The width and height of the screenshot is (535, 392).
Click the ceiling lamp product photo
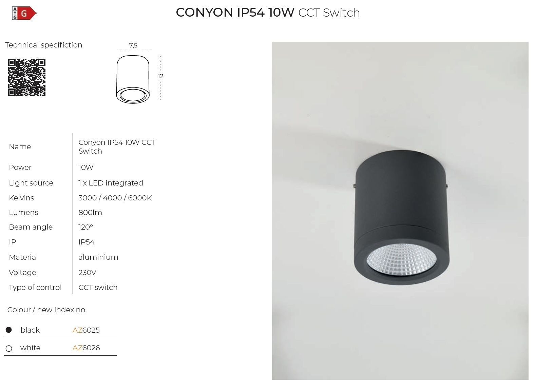click(x=400, y=211)
